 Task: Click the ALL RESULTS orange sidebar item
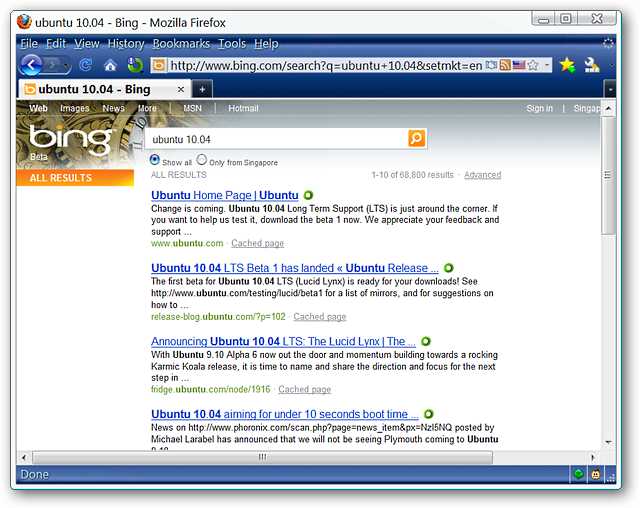coord(75,178)
